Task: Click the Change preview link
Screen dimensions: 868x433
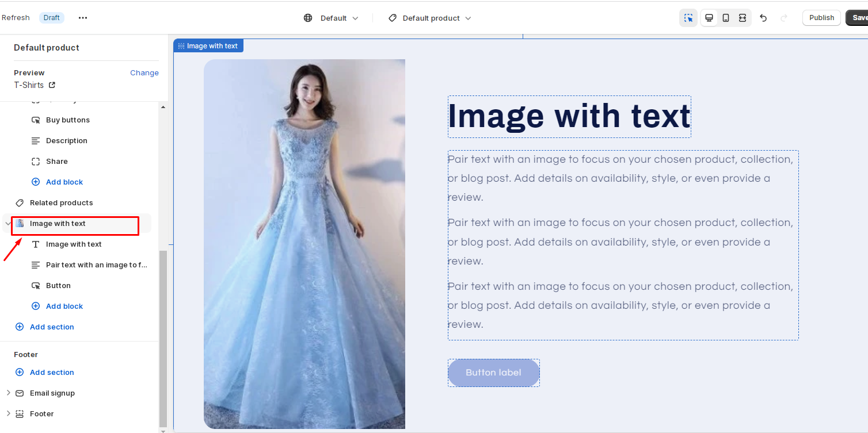Action: point(144,73)
